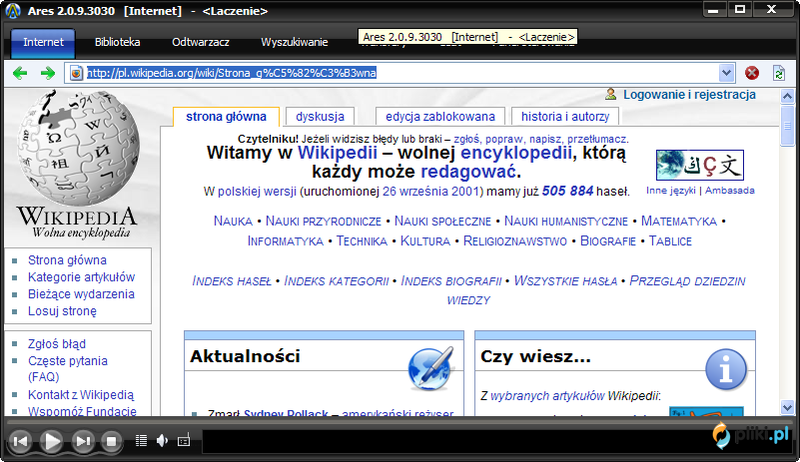
Task: Open the sidebar Strona główna link
Action: [x=67, y=260]
